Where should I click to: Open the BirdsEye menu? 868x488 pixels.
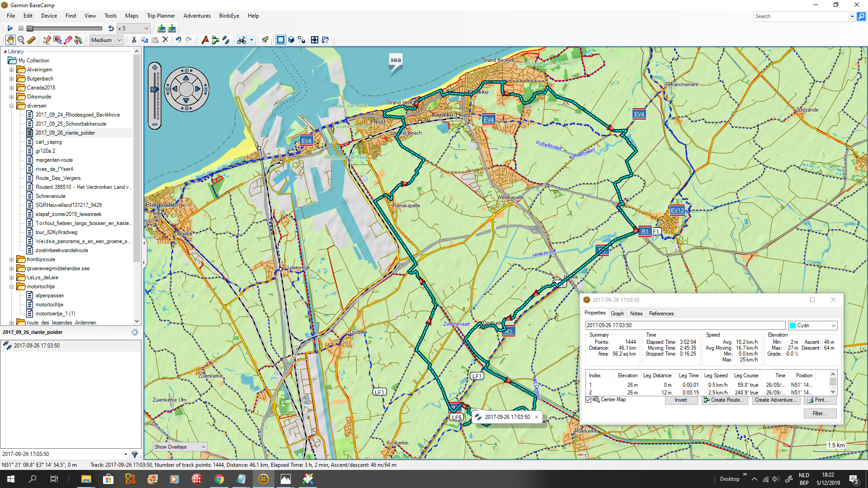click(x=229, y=16)
